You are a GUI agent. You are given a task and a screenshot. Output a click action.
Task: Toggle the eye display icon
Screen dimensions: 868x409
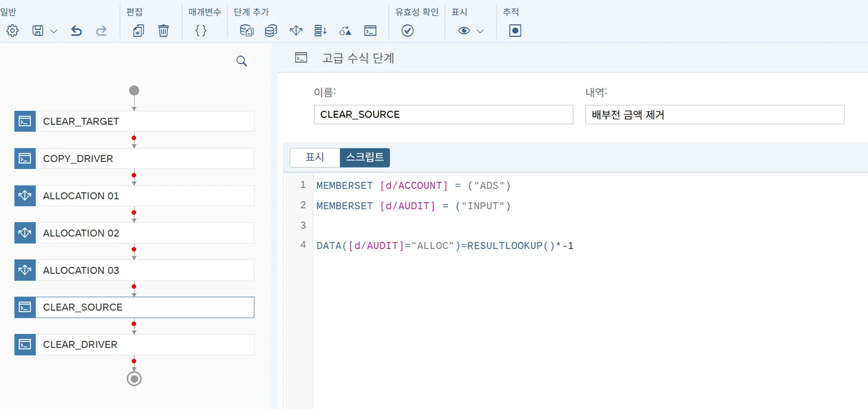pos(464,31)
